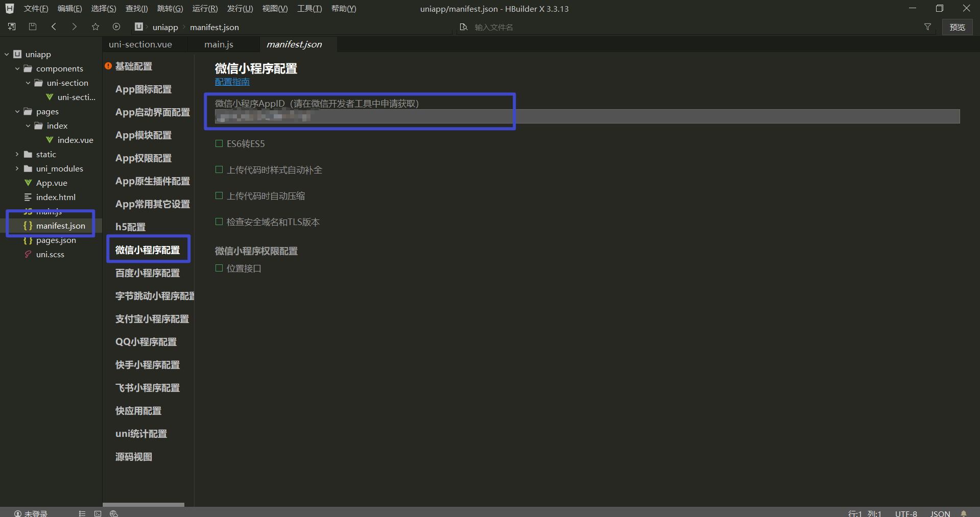Screen dimensions: 980x517
Task: Open the outline list icon in status bar
Action: pos(82,513)
